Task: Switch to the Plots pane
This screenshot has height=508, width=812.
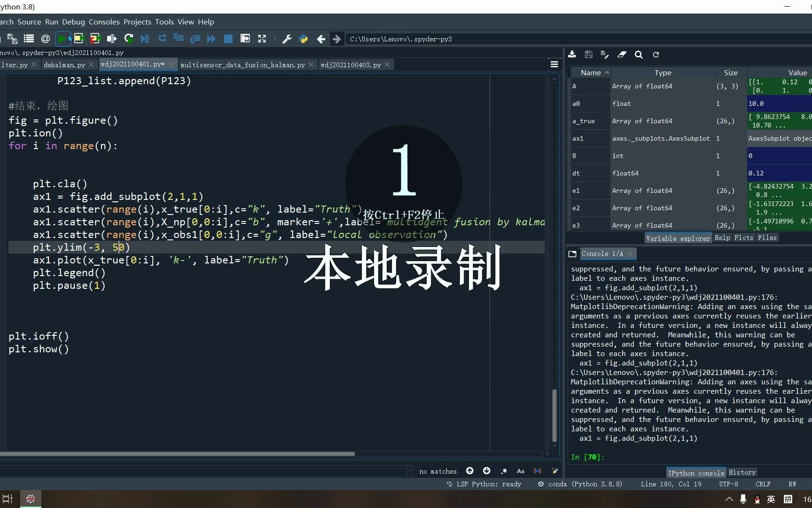Action: click(743, 238)
